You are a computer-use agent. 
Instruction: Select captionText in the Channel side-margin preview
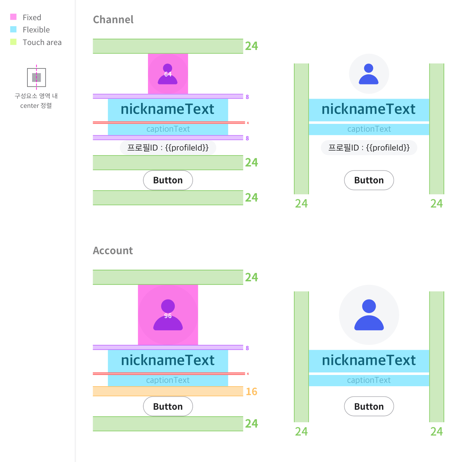[369, 129]
